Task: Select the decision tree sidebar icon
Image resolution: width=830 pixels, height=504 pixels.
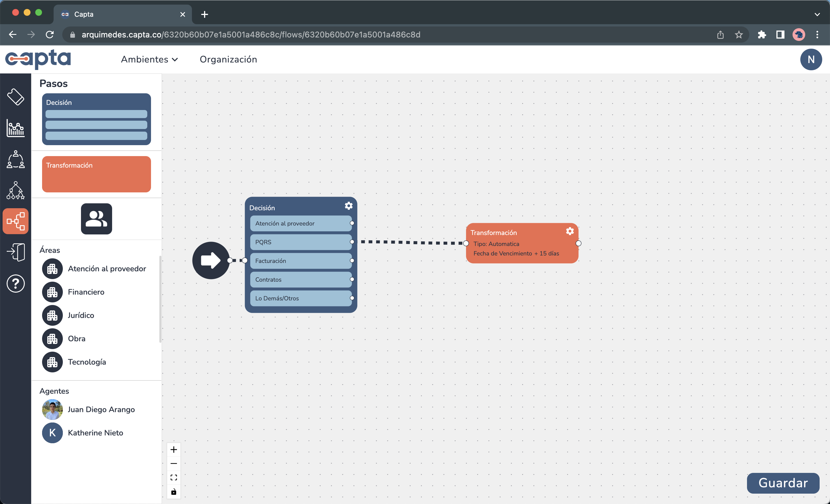Action: coord(16,191)
